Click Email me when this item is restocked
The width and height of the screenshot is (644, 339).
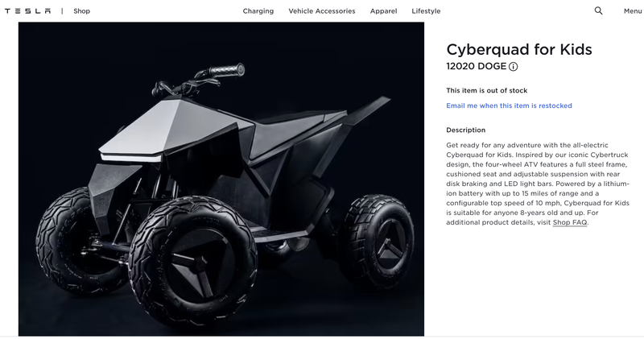509,105
